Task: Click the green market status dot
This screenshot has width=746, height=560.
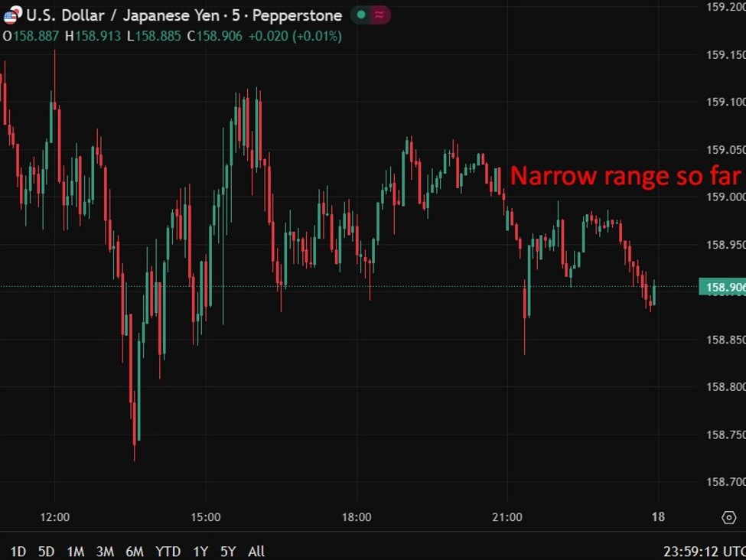Action: click(361, 15)
